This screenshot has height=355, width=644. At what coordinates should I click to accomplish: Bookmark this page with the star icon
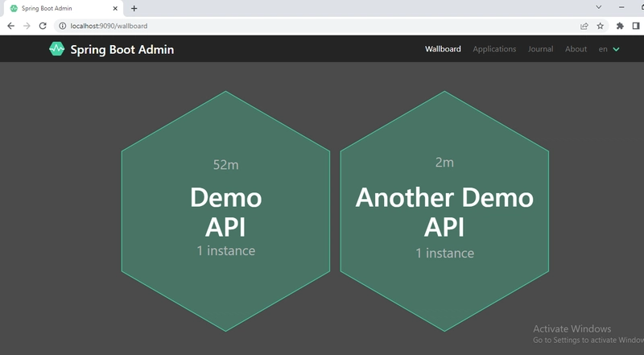pos(600,26)
